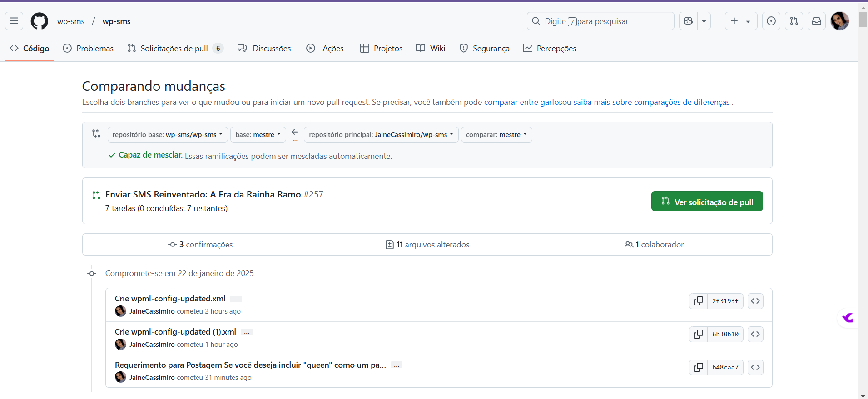Copy full SHA for commit 2f3193f
The width and height of the screenshot is (868, 399).
point(698,301)
